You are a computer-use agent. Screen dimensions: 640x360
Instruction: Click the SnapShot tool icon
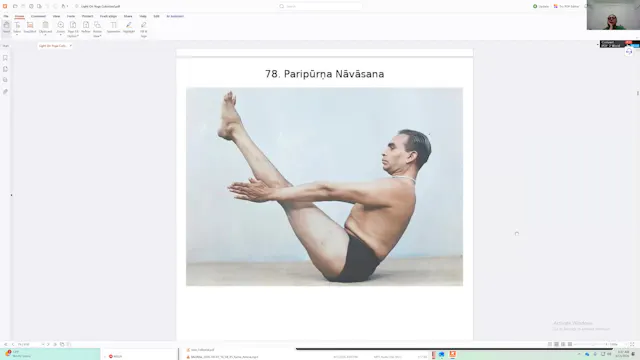click(x=30, y=25)
